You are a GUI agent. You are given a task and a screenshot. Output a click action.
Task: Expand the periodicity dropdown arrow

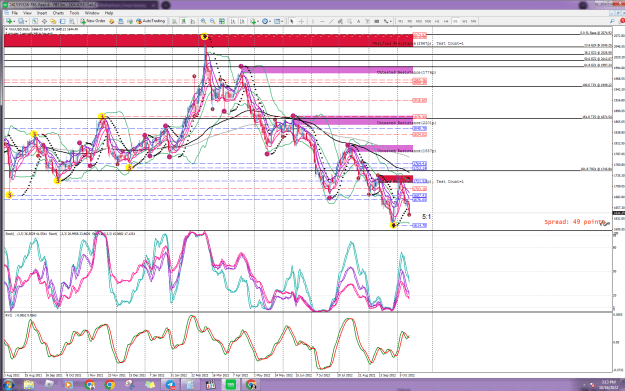(x=270, y=21)
